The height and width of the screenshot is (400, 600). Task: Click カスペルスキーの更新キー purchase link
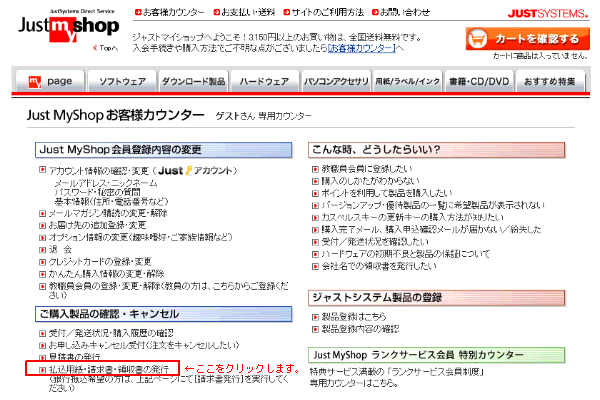pos(412,217)
